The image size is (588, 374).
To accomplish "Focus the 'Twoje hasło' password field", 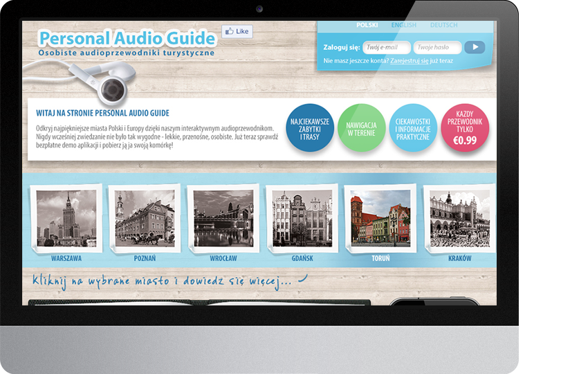I will 437,48.
